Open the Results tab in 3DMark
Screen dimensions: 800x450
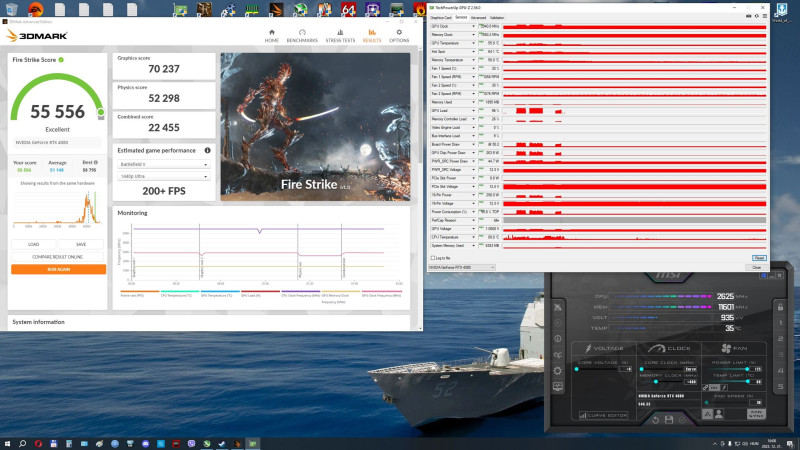372,36
